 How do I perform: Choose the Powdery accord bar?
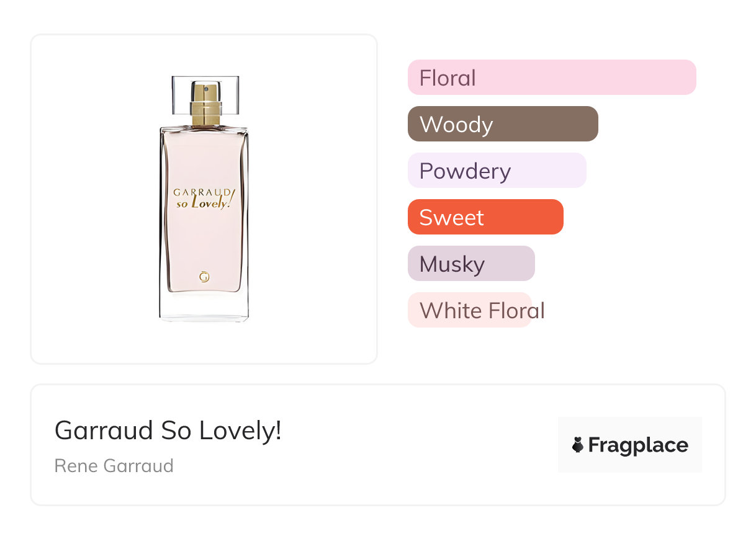497,171
